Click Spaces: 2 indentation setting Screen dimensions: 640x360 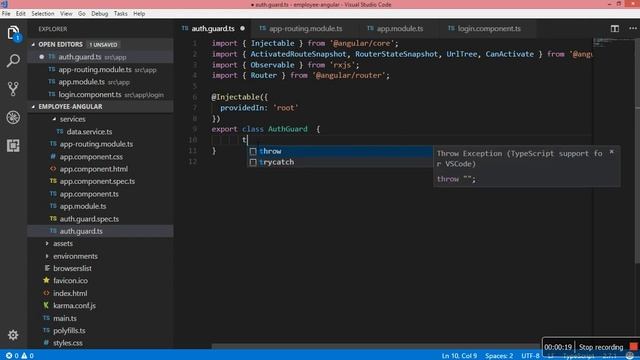pos(499,356)
